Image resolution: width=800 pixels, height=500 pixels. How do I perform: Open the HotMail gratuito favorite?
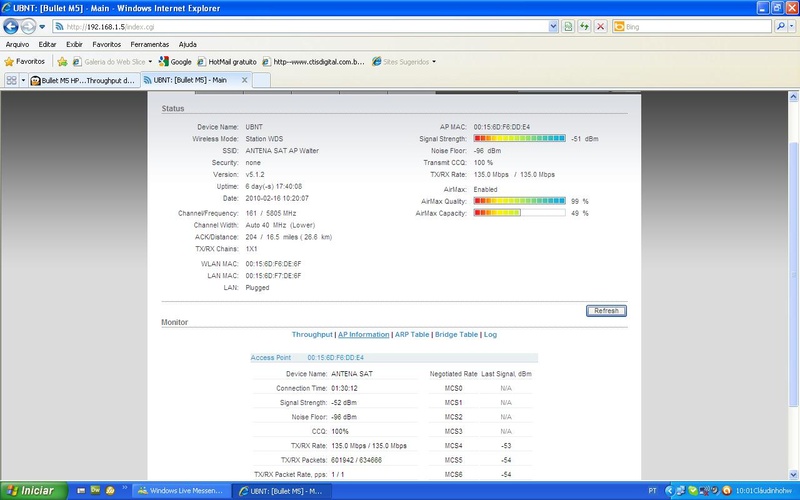pos(227,62)
